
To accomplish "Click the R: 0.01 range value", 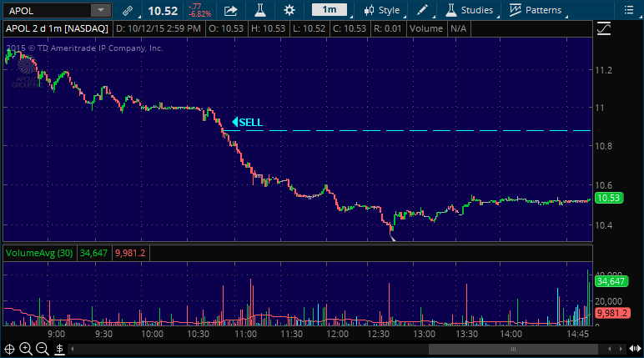I will tap(387, 28).
